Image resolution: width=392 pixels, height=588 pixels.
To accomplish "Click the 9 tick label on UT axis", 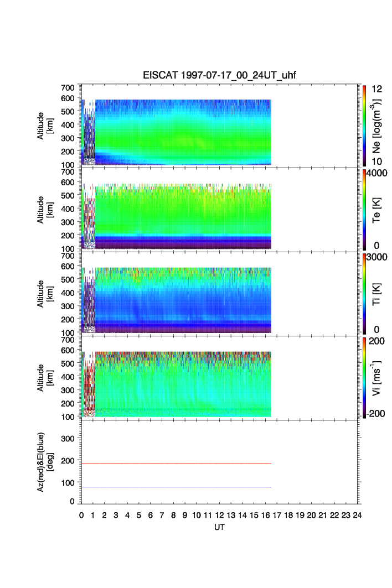I will (185, 515).
